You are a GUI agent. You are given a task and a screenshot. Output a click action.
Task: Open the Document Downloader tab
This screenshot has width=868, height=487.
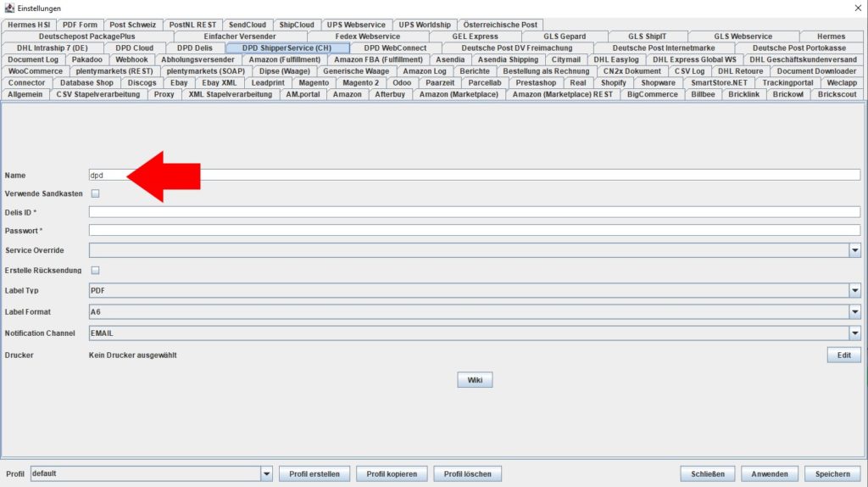point(816,71)
